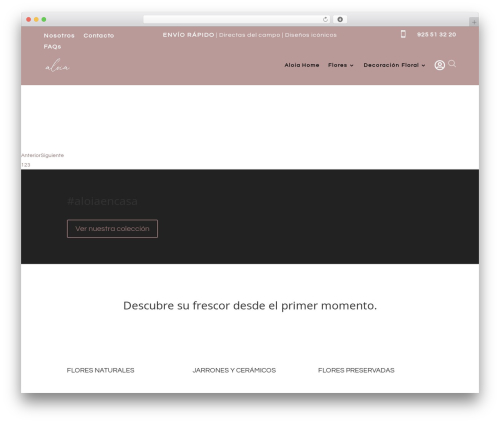This screenshot has height=423, width=500.
Task: Select the JARRONES Y CERÁMICOS category
Action: pos(234,370)
